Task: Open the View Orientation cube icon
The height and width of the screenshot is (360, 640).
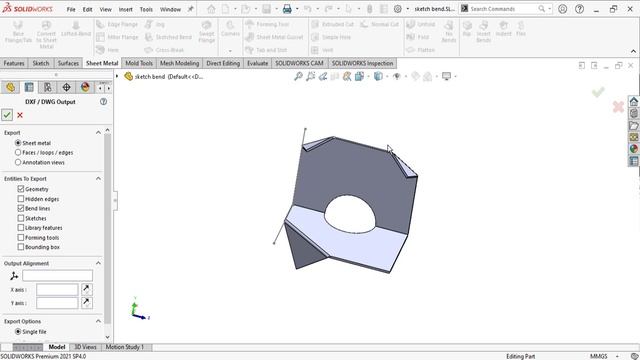Action: pos(359,76)
